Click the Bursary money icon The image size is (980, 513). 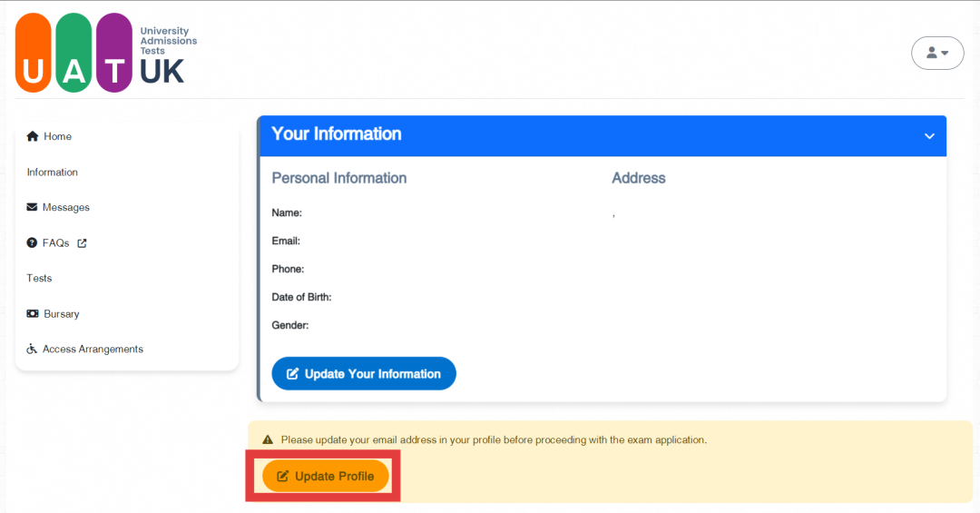[33, 313]
